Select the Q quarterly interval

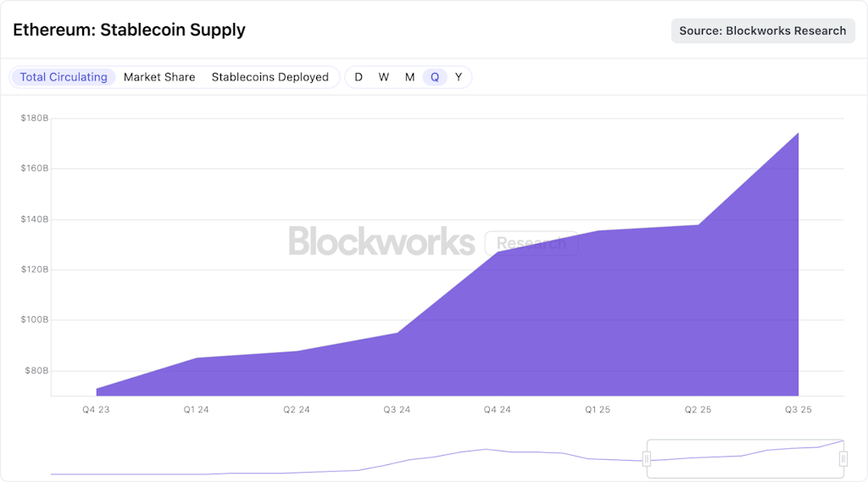point(435,77)
